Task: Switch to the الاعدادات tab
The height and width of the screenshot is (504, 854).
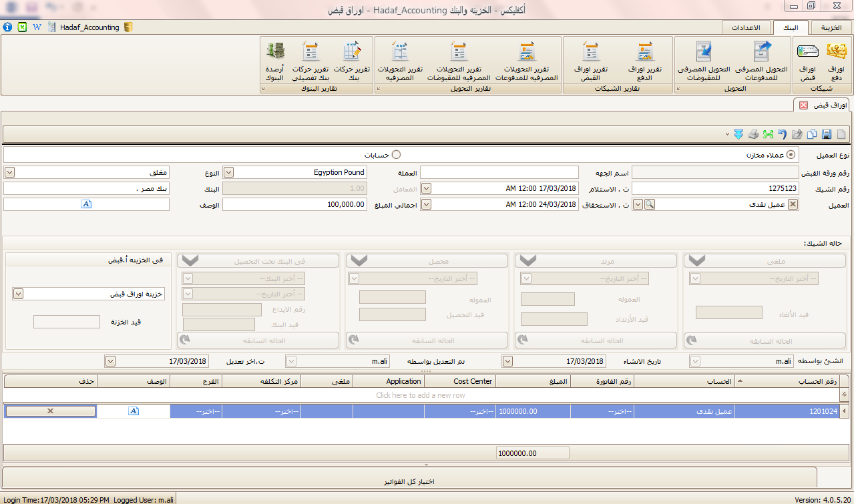Action: click(x=746, y=27)
